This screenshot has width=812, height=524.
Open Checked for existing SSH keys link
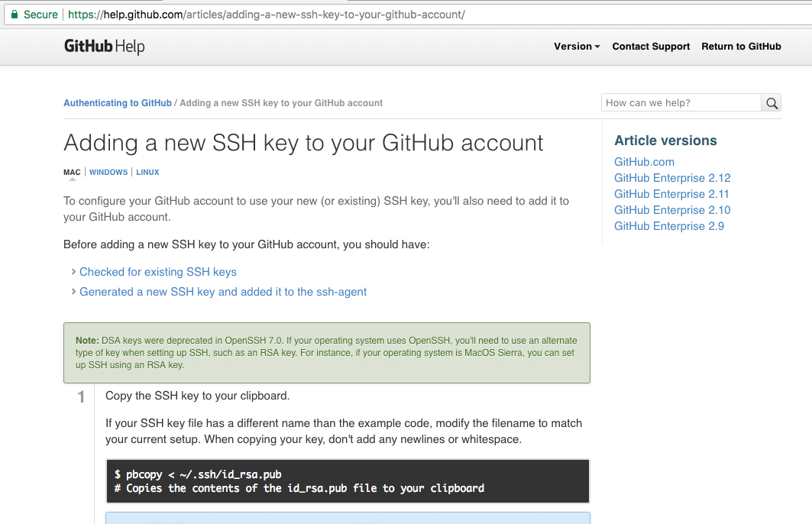click(x=158, y=272)
